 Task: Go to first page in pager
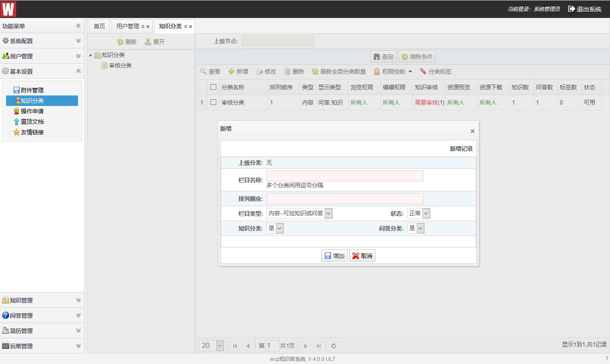point(235,346)
